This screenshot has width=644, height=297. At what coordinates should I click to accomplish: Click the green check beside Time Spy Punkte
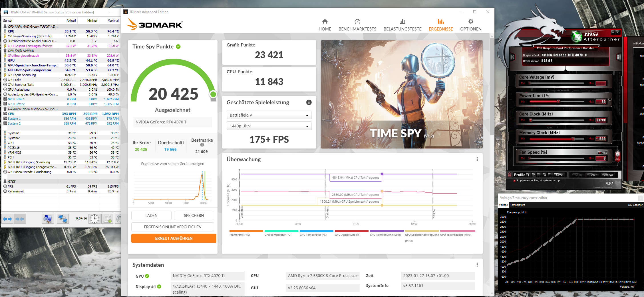click(x=178, y=46)
